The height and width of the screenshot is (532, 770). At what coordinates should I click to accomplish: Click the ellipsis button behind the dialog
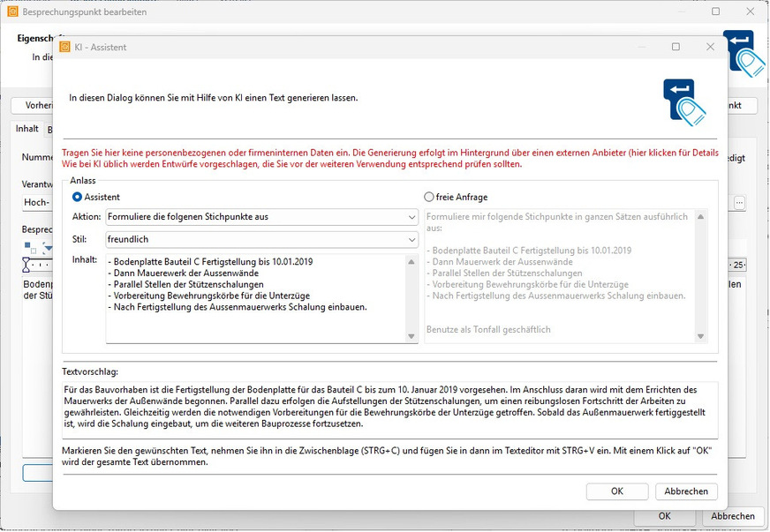coord(739,202)
